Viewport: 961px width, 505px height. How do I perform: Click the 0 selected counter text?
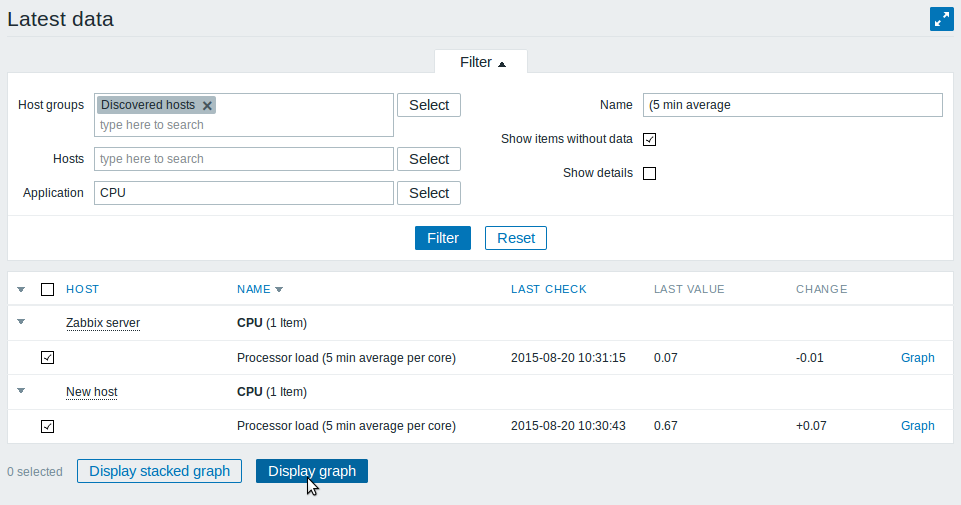point(35,472)
